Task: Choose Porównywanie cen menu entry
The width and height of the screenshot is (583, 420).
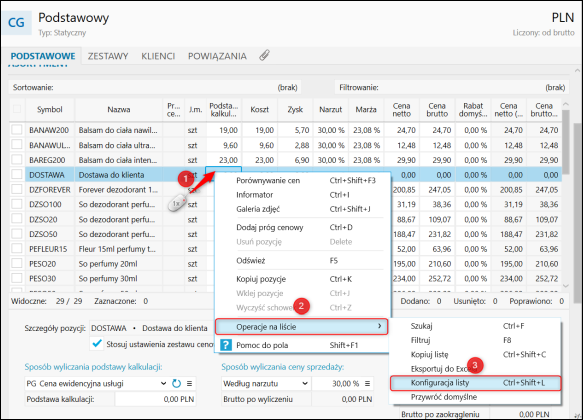Action: (x=303, y=181)
